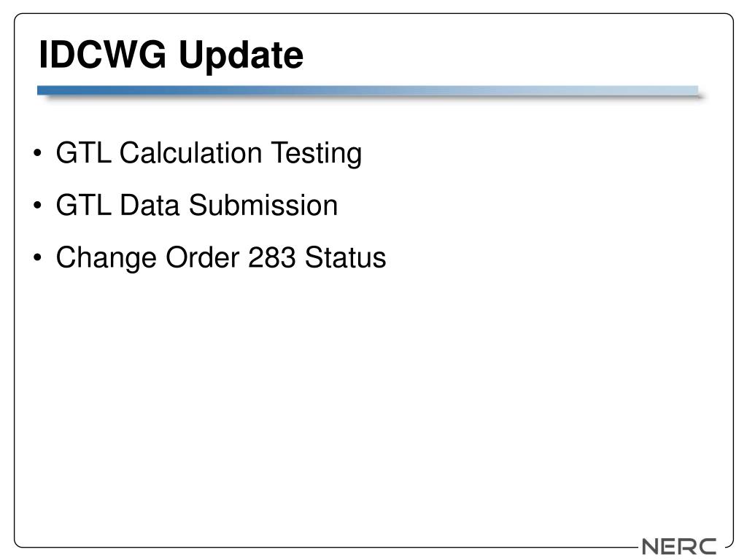Click the word Status in third bullet

(345, 257)
